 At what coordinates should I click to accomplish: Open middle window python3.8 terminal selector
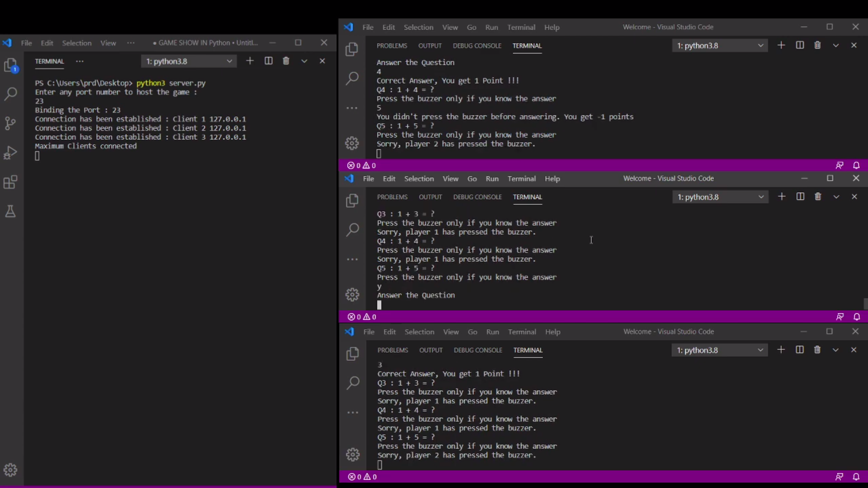[x=720, y=197]
